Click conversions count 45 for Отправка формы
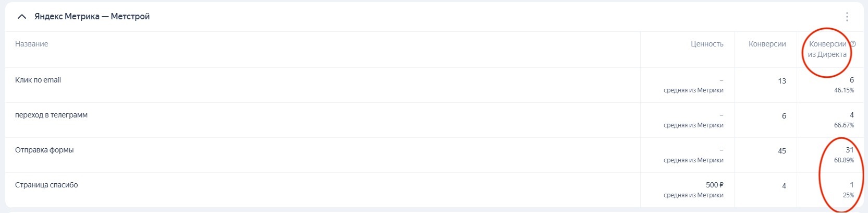 pyautogui.click(x=781, y=151)
